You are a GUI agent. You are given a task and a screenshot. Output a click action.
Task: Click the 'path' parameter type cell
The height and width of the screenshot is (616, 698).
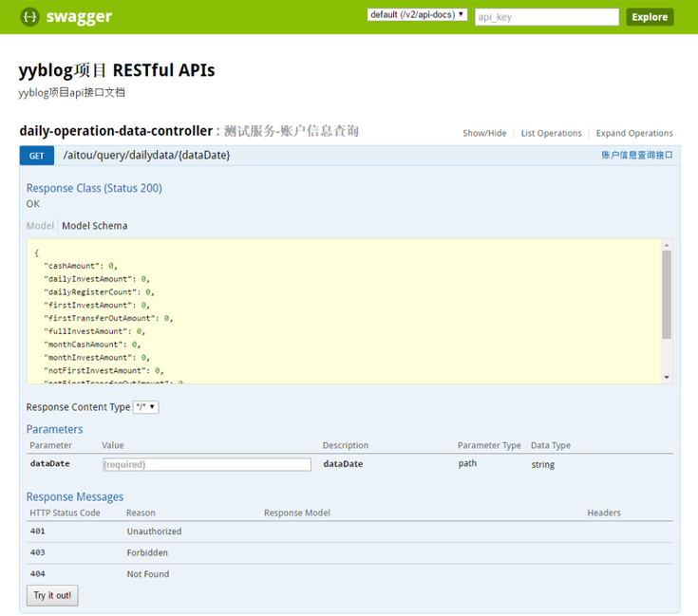click(x=467, y=463)
